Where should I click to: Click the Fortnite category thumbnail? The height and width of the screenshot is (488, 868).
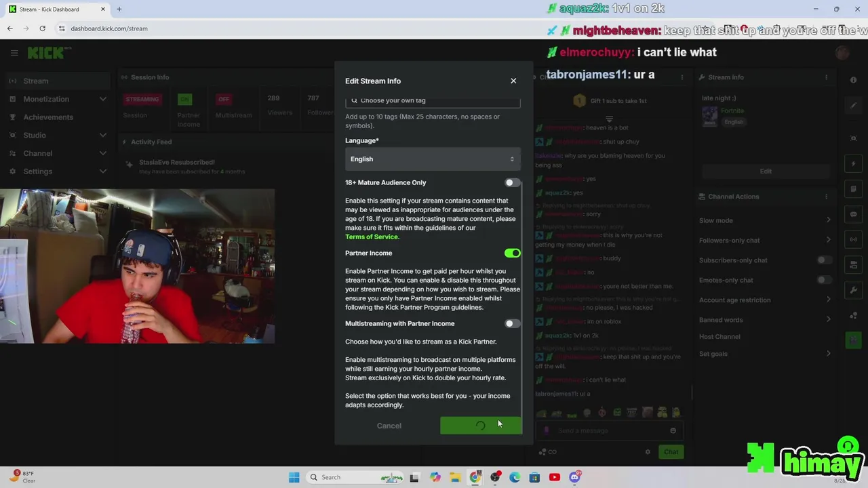[x=709, y=116]
